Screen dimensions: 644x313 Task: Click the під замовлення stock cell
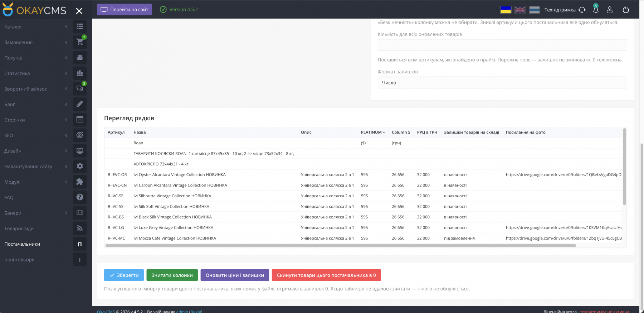[459, 238]
